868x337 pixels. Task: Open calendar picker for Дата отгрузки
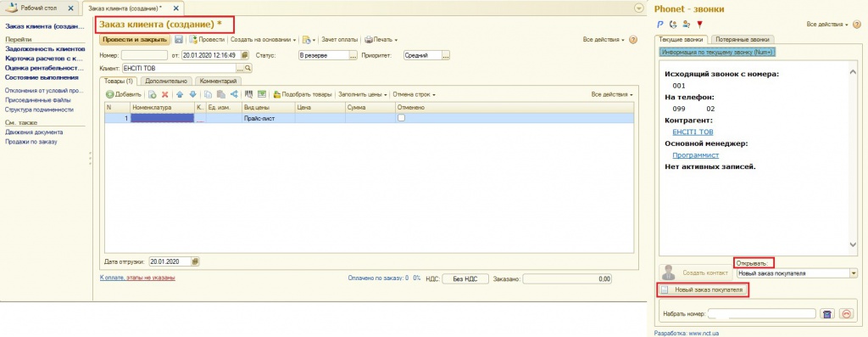click(195, 261)
